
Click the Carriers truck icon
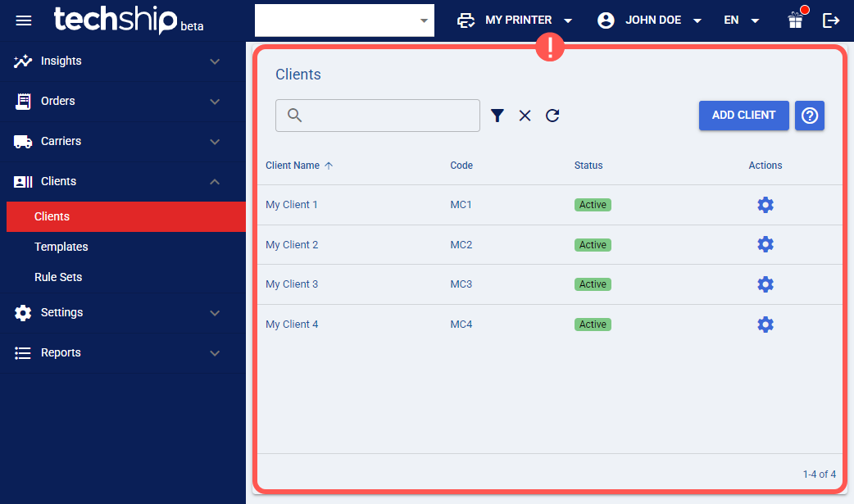tap(23, 142)
